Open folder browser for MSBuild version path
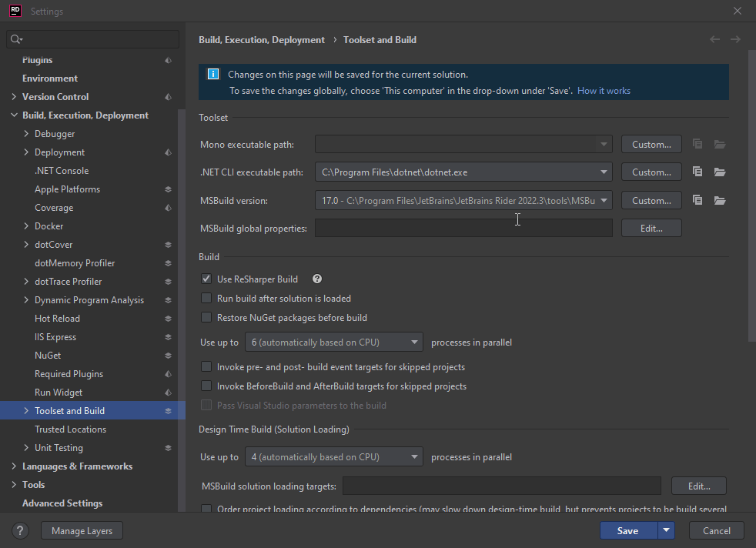 [x=719, y=200]
